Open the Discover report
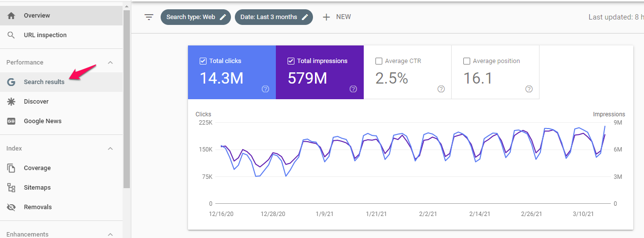The height and width of the screenshot is (238, 644). [36, 102]
